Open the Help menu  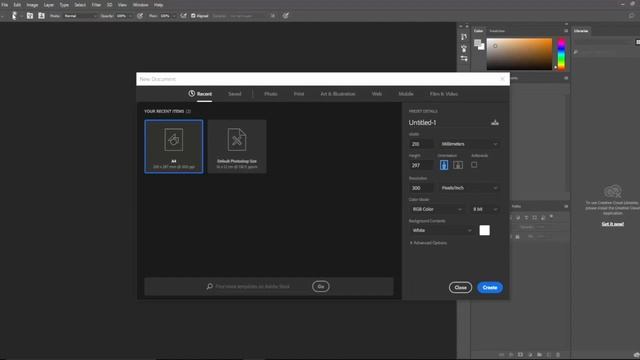159,5
